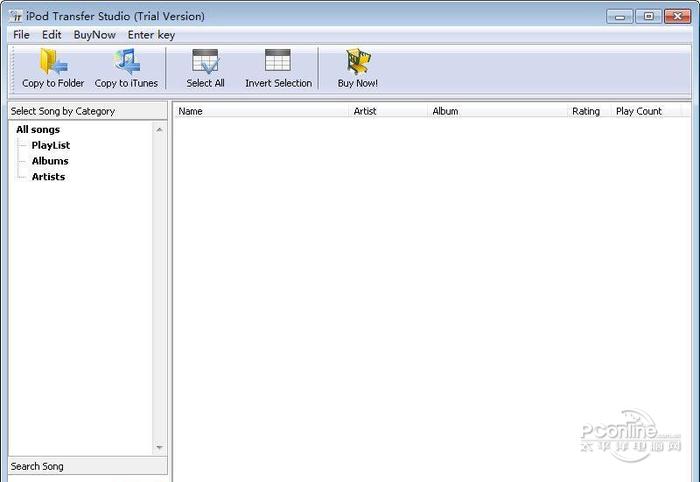Open the File menu
The image size is (700, 482).
[21, 35]
